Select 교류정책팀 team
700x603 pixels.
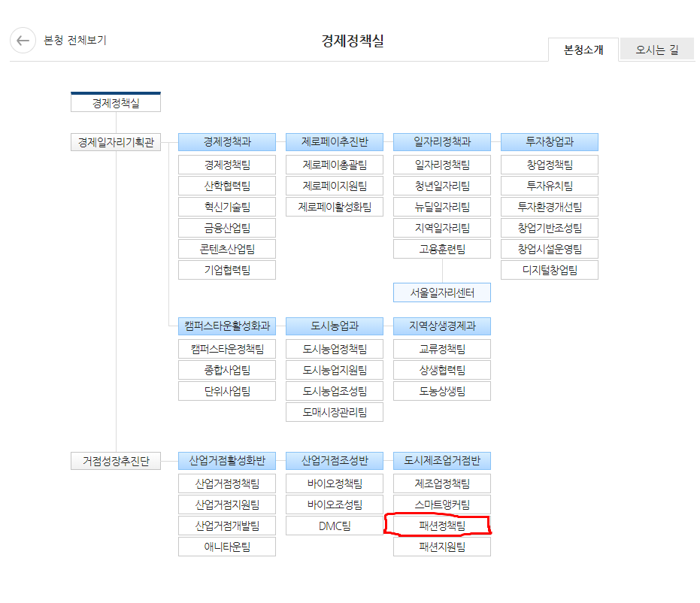point(442,349)
